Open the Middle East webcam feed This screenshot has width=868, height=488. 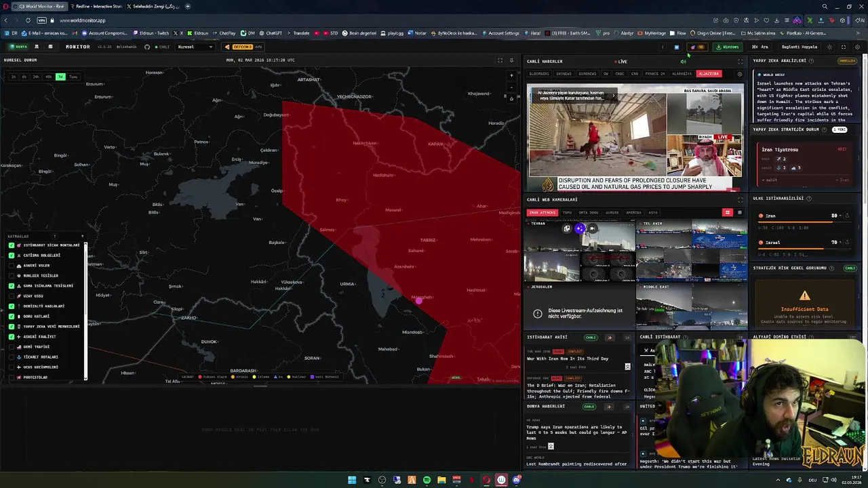click(691, 305)
